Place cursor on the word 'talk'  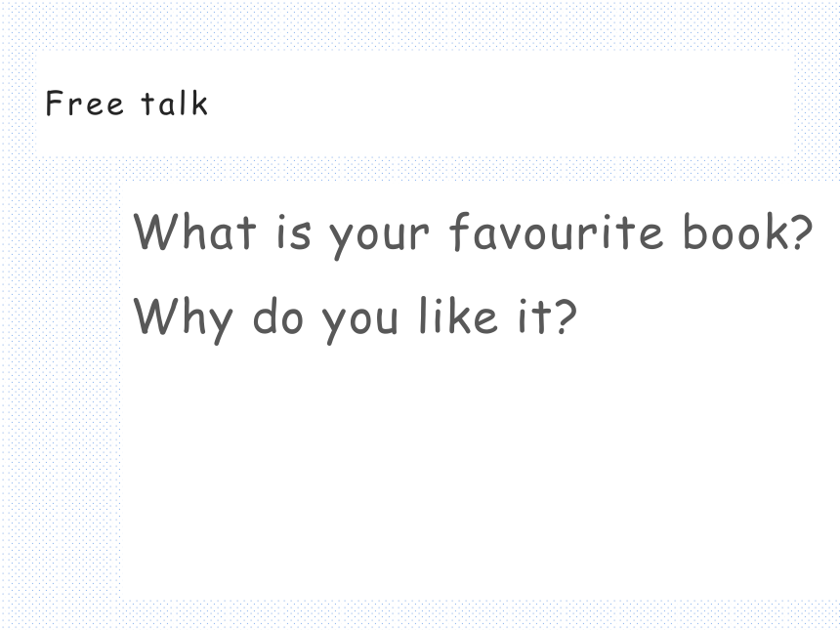click(x=175, y=103)
